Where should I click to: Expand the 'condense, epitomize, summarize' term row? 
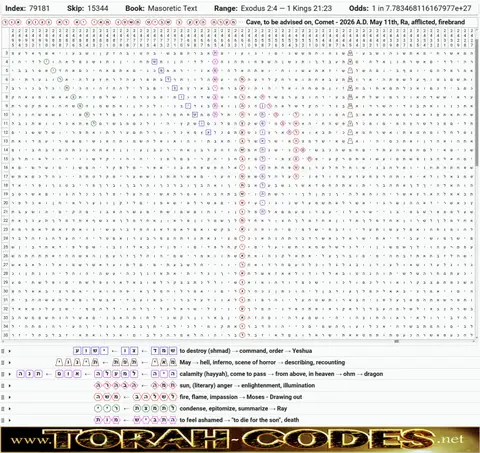(x=10, y=409)
